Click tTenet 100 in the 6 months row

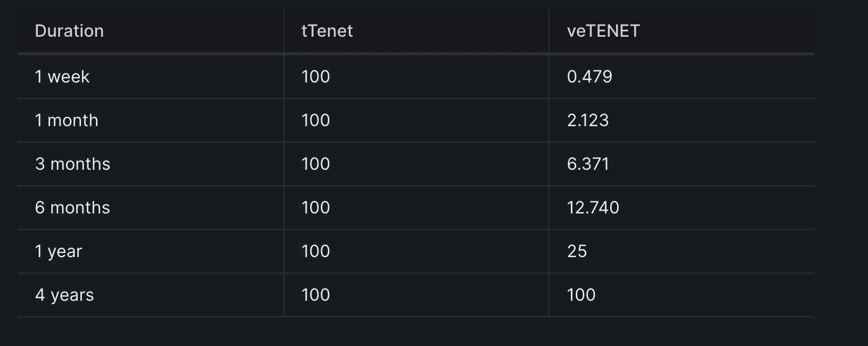point(316,208)
